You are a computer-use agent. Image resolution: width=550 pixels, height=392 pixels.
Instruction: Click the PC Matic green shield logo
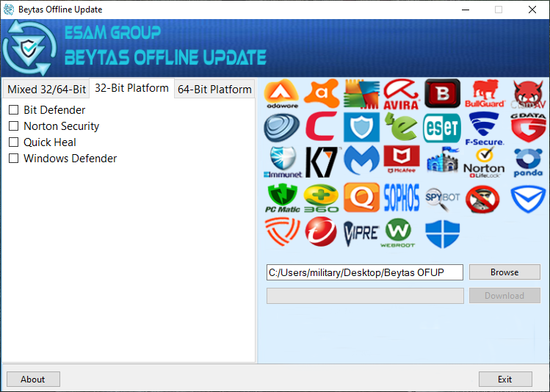(283, 198)
